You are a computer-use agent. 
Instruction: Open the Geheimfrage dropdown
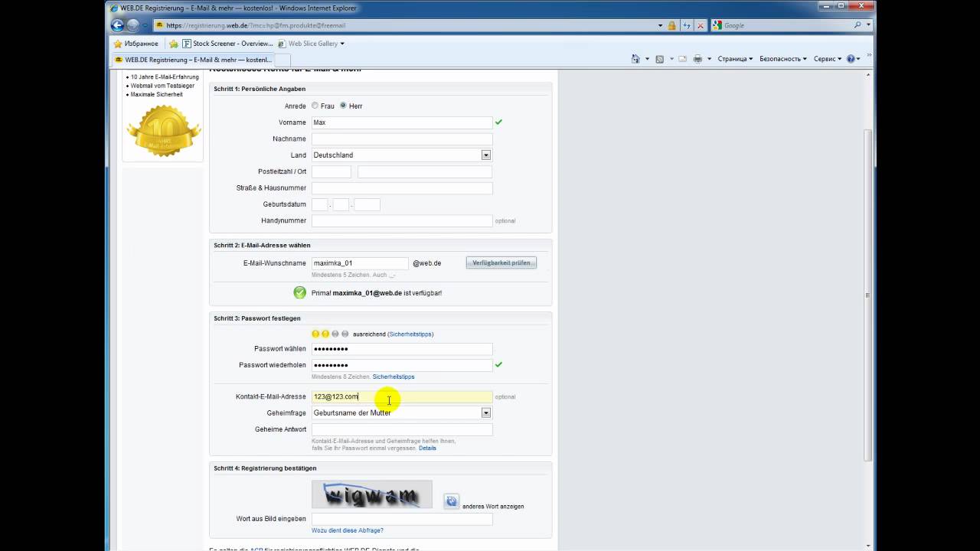coord(401,413)
